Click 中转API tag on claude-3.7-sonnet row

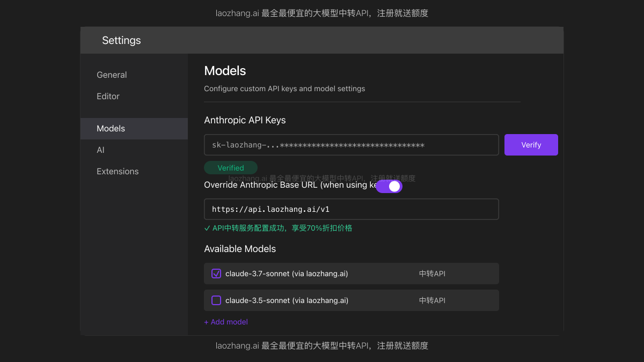pos(432,274)
